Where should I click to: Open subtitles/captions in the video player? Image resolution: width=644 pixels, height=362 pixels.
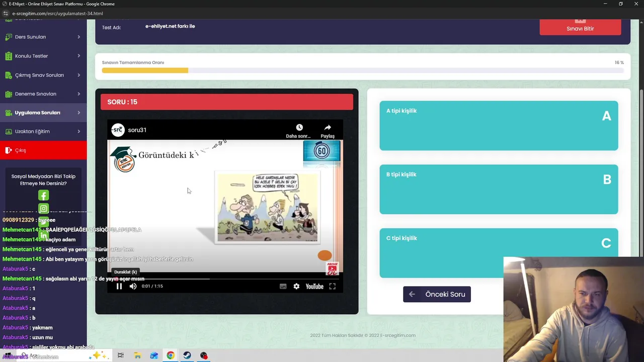(x=283, y=286)
